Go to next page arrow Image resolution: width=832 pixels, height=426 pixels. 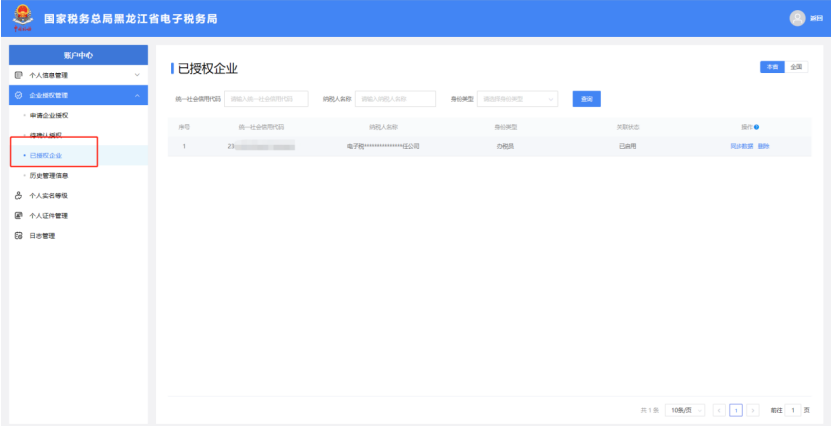752,410
